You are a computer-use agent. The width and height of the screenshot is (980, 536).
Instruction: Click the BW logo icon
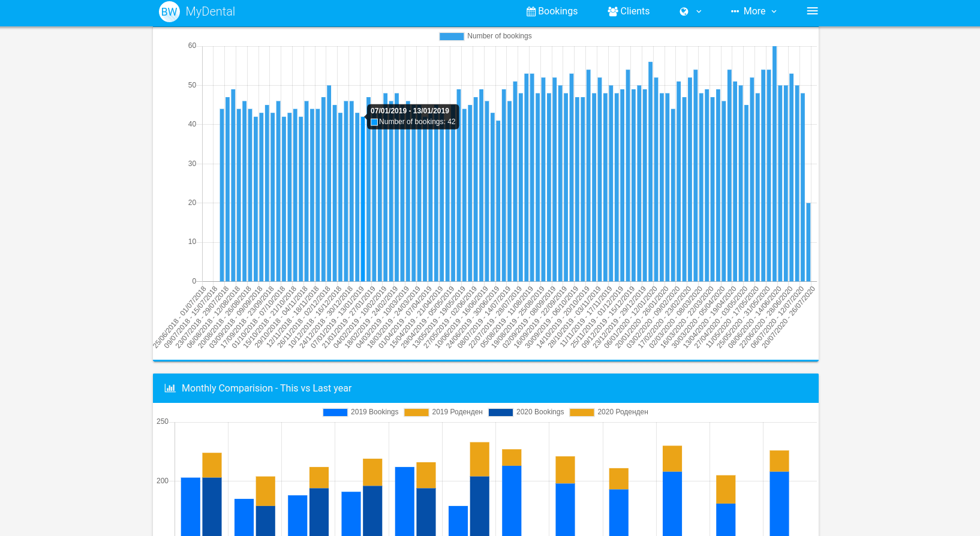(169, 11)
